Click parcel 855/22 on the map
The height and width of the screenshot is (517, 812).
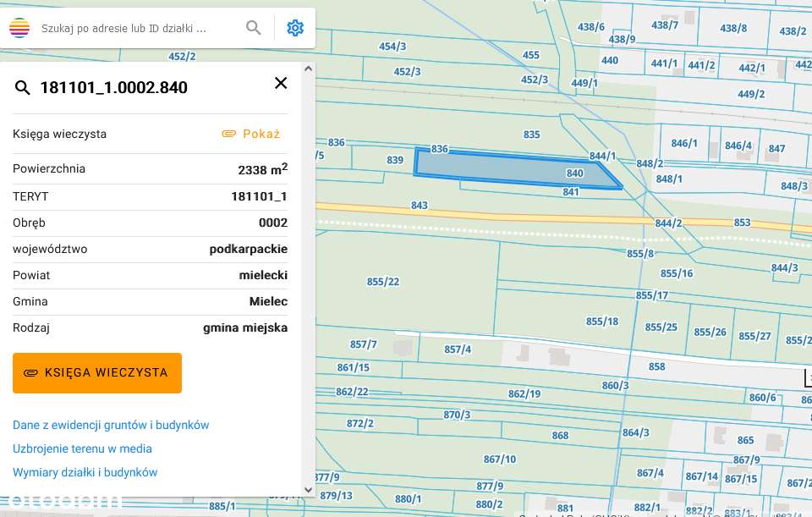(383, 282)
